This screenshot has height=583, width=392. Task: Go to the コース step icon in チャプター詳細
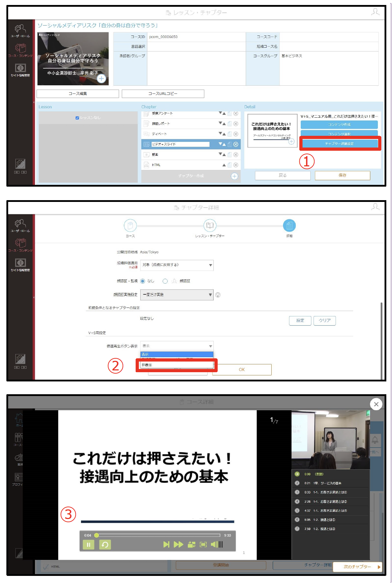pos(130,225)
